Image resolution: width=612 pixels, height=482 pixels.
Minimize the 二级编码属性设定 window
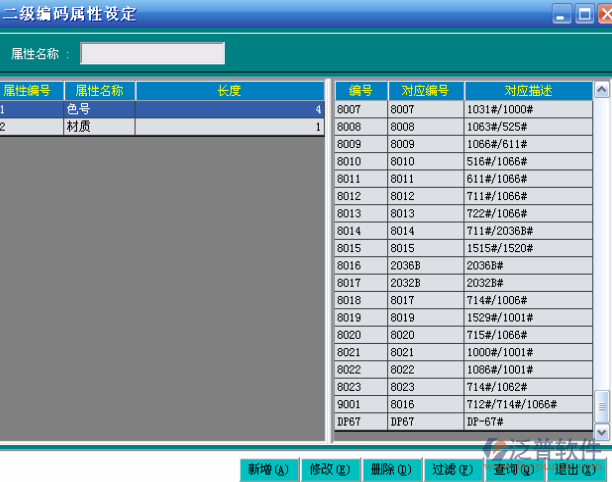click(562, 14)
